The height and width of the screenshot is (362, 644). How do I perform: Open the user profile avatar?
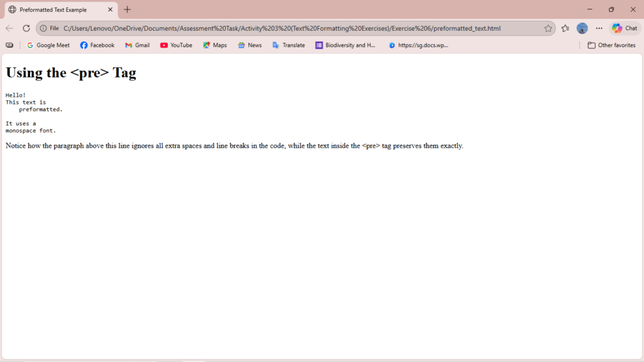point(582,28)
